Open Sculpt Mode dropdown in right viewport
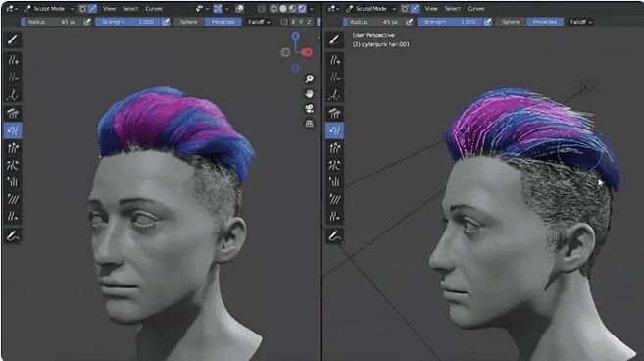The width and height of the screenshot is (644, 361). pos(371,9)
